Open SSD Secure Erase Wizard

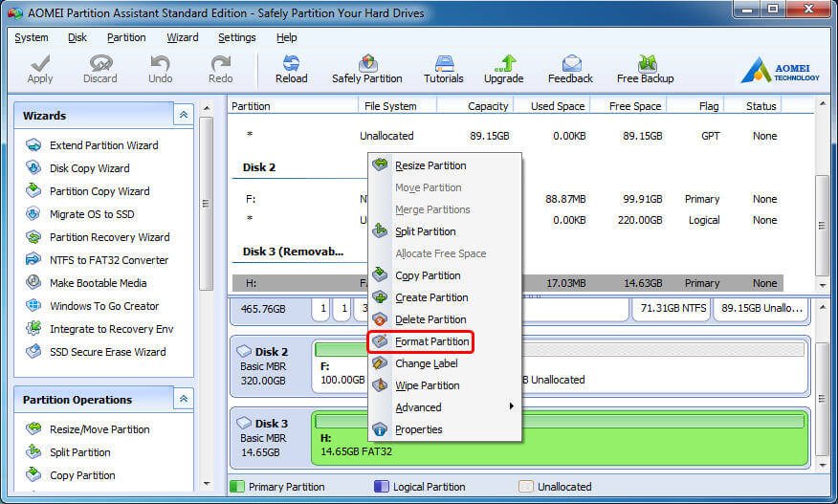(x=96, y=352)
